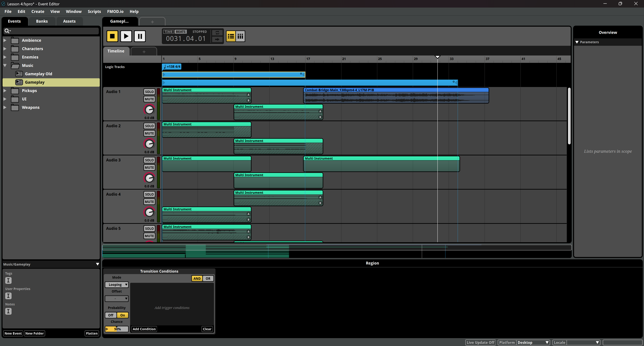Switch display to TIME mode

click(169, 32)
